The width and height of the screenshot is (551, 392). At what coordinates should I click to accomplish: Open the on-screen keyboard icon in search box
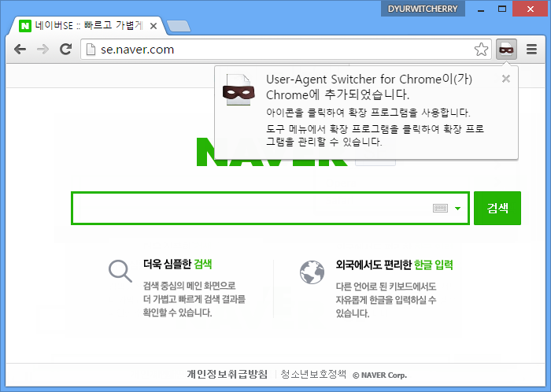(440, 209)
